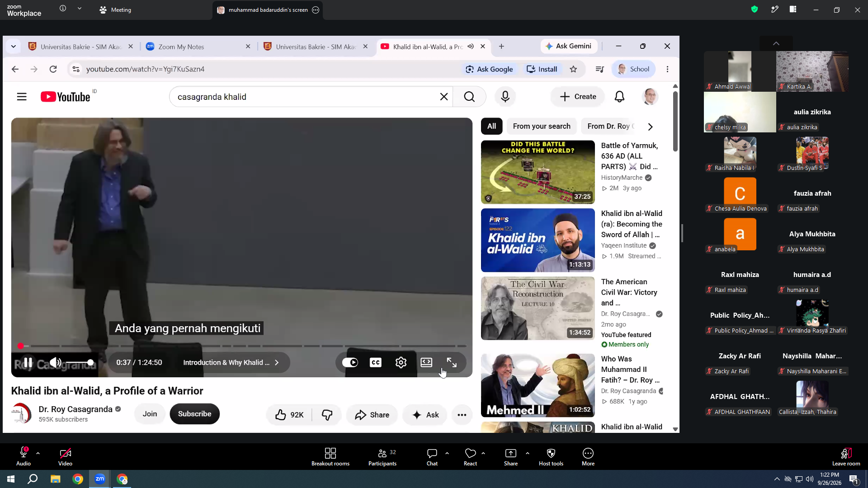Expand chapter list Introduction & Why Khalid

pyautogui.click(x=231, y=362)
